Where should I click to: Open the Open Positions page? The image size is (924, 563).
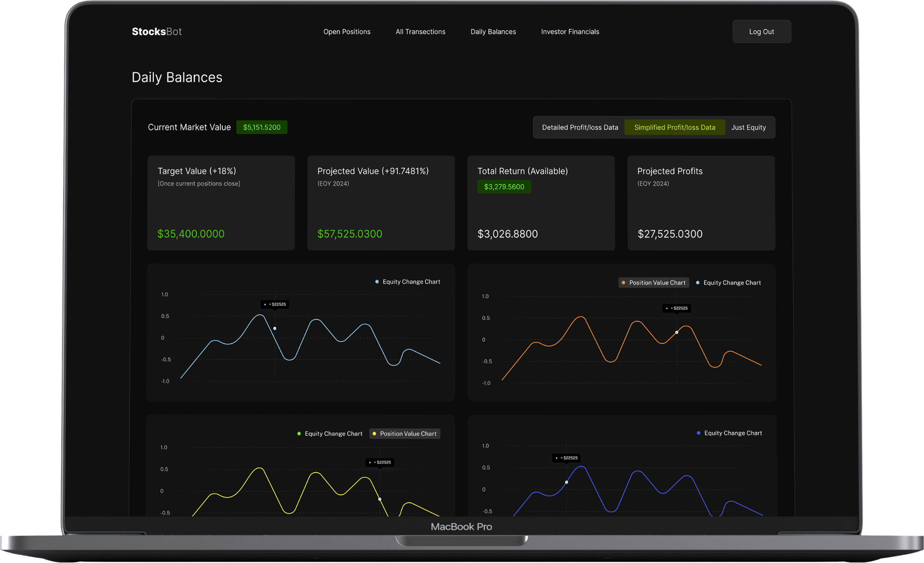tap(347, 32)
